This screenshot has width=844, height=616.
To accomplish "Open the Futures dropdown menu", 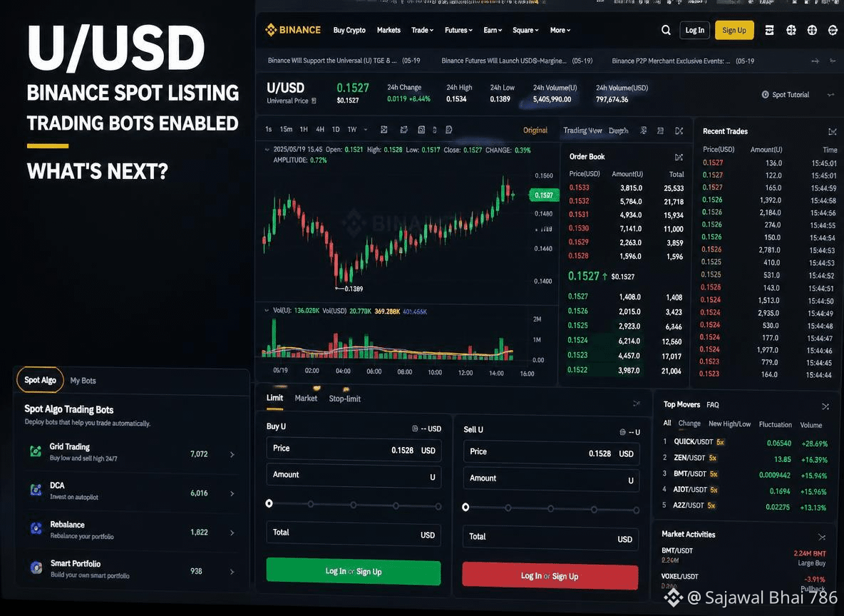I will (x=458, y=30).
